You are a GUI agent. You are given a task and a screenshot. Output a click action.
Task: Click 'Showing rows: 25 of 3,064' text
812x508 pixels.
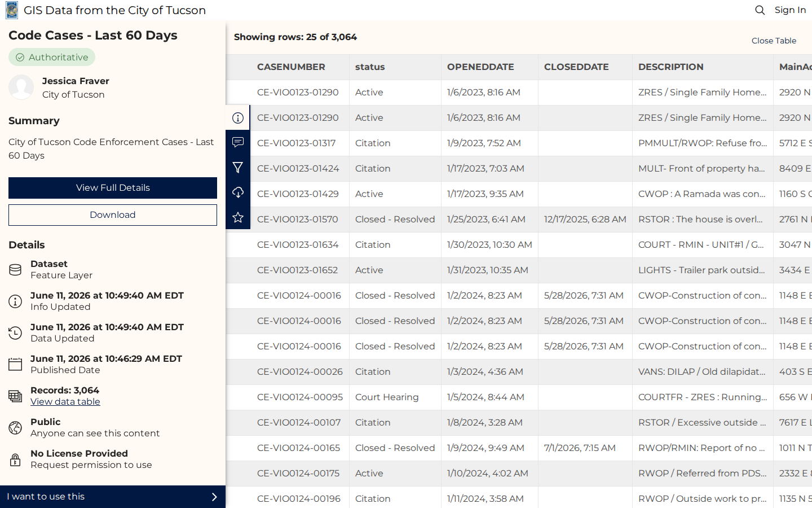pyautogui.click(x=295, y=37)
